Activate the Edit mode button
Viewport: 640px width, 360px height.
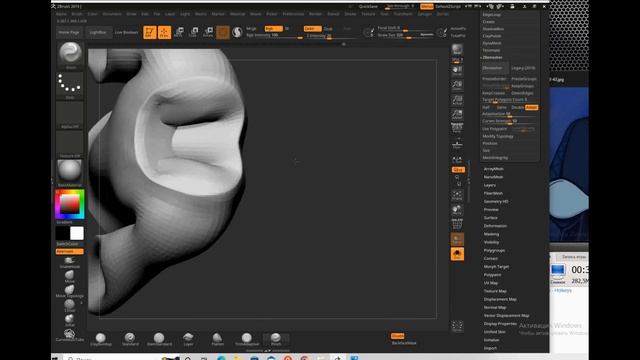pos(150,32)
